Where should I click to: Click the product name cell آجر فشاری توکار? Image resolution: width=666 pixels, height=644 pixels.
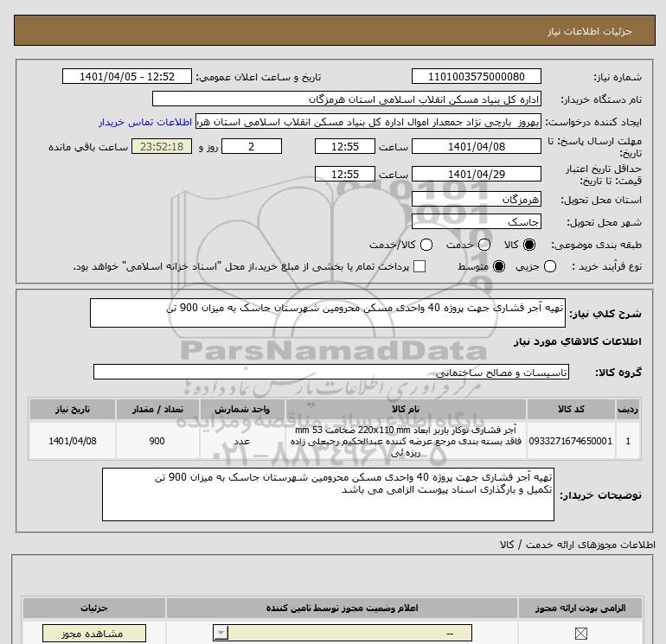(x=406, y=441)
